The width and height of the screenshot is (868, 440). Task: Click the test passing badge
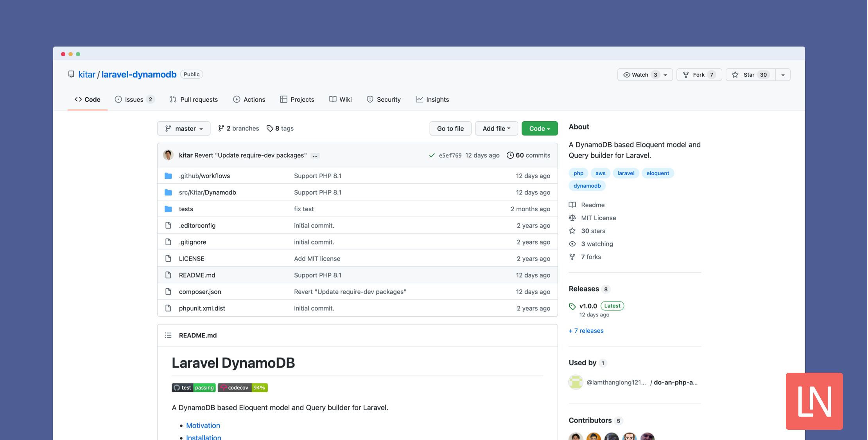pyautogui.click(x=194, y=388)
